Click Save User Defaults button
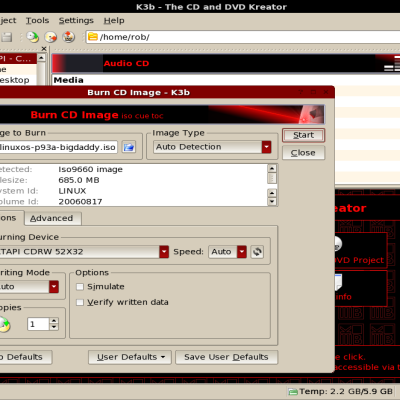 point(226,357)
